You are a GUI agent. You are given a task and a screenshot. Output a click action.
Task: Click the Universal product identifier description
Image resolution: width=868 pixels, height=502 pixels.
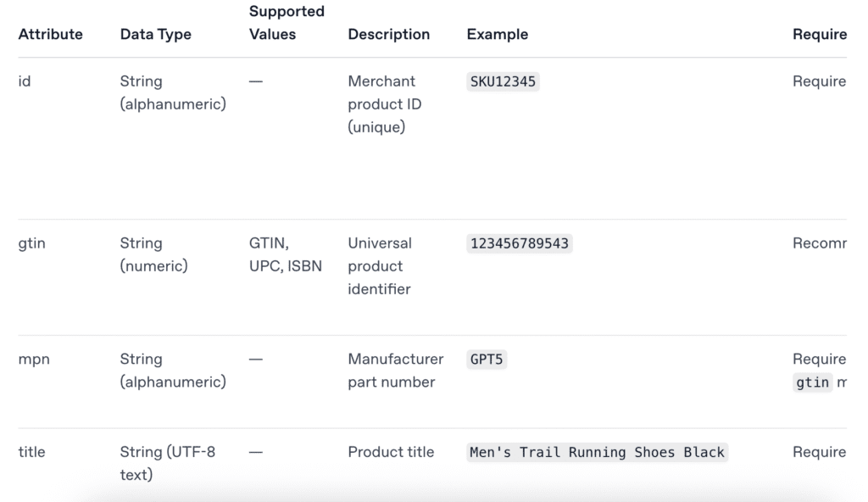click(x=380, y=266)
